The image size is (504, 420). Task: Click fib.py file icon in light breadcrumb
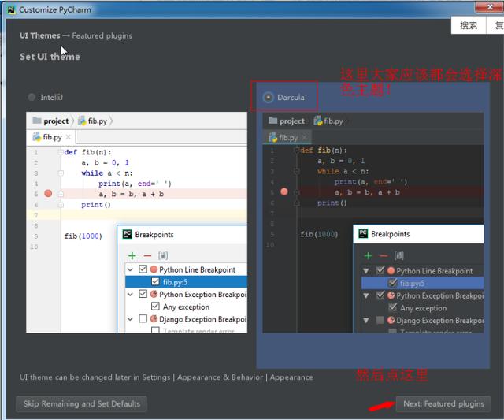[x=82, y=121]
